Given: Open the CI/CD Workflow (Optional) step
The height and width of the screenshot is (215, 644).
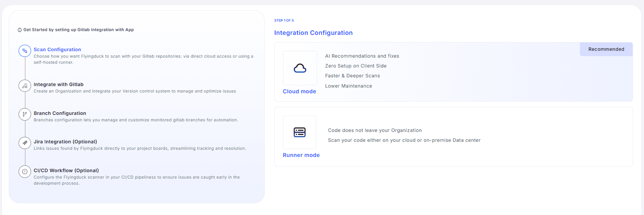Looking at the screenshot, I should tap(66, 171).
